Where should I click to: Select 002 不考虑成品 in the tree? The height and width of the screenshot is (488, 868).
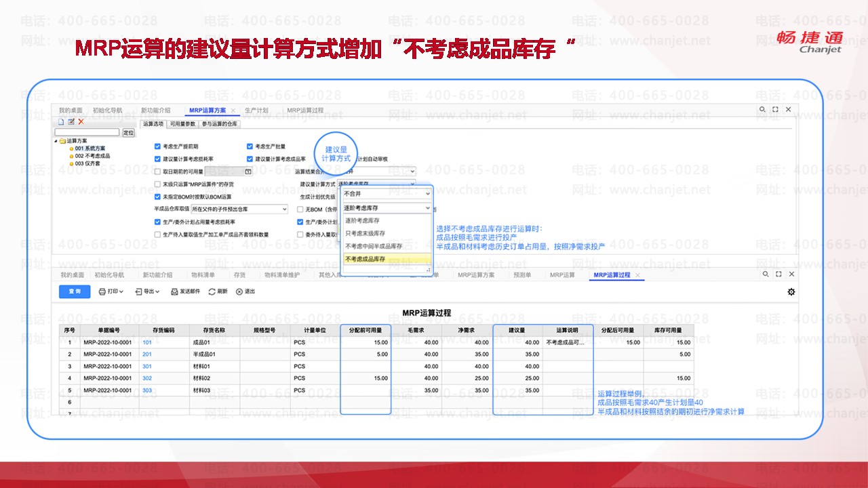point(93,156)
